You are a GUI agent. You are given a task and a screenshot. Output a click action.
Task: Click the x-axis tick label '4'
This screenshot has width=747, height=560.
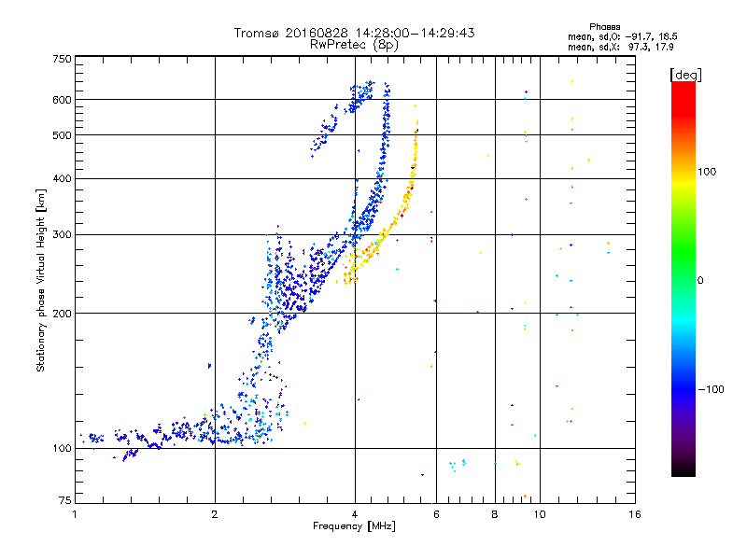coord(355,514)
